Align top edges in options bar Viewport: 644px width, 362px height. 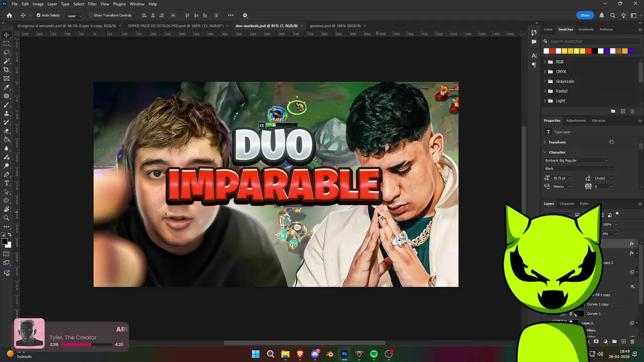click(x=188, y=16)
